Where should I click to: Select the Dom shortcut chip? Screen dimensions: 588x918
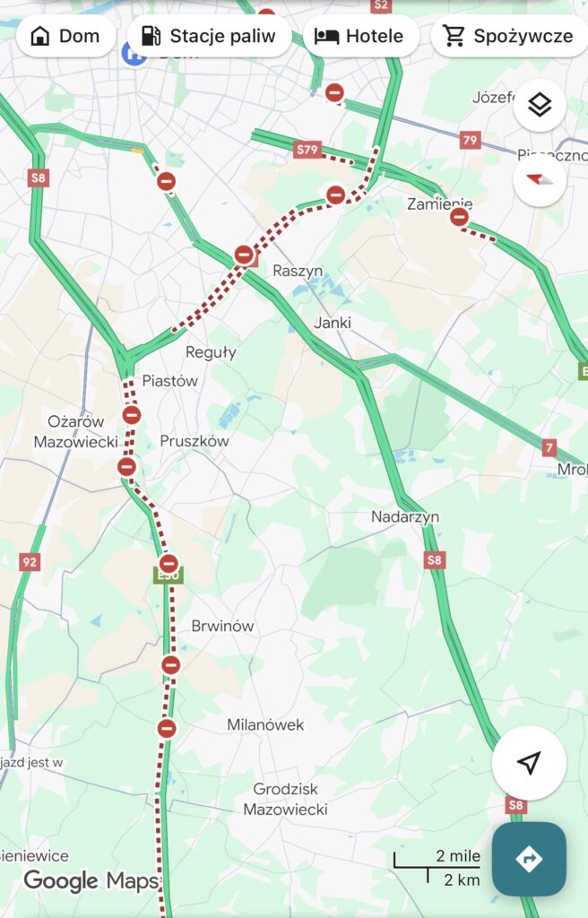pos(65,36)
